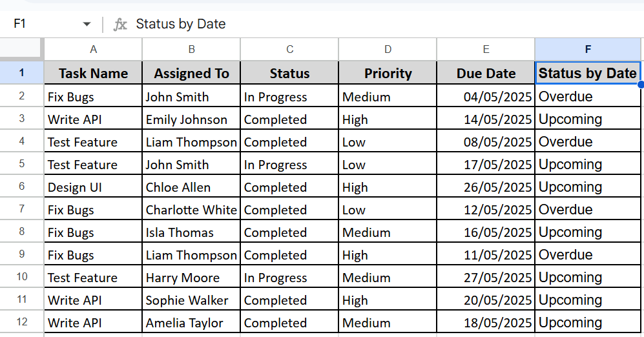The image size is (644, 337).
Task: Select Overdue status cell in row 2
Action: click(588, 96)
